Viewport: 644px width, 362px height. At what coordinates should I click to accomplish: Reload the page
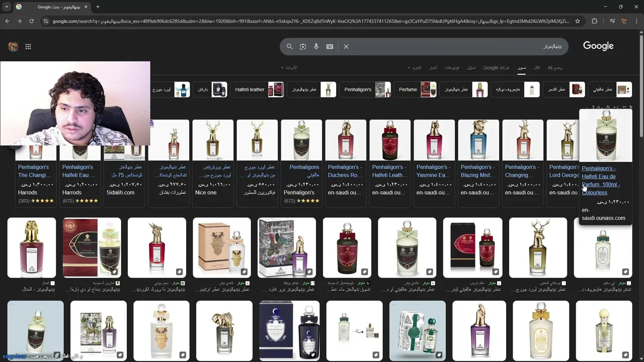point(31,21)
